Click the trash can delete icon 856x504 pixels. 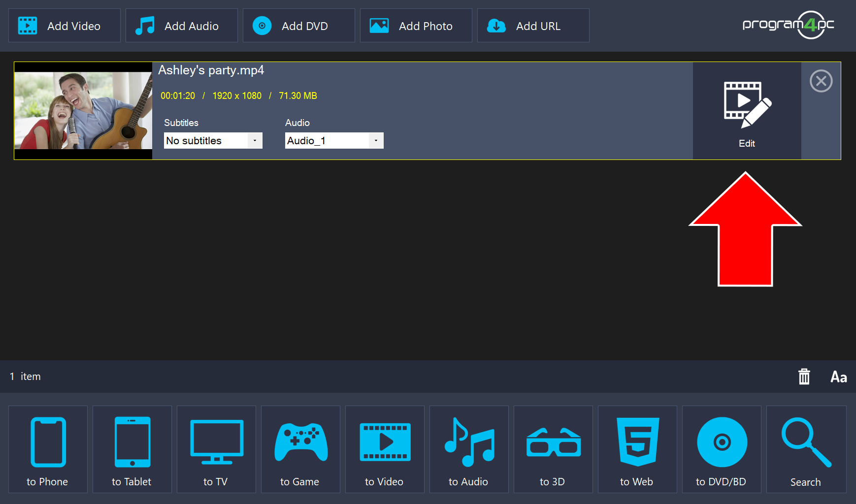point(804,377)
